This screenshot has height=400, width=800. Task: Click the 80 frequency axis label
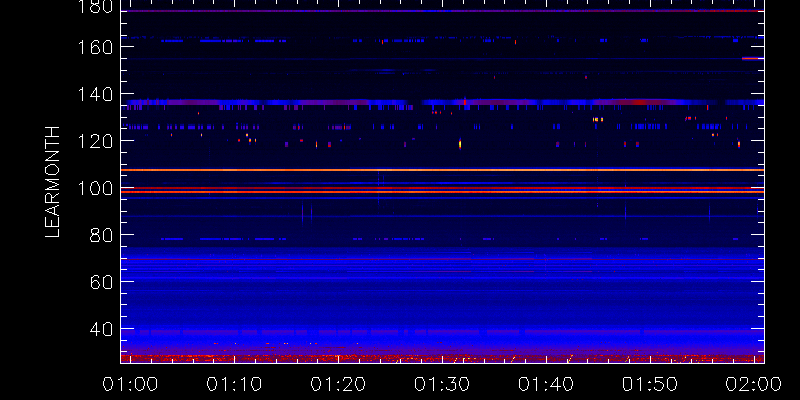(x=101, y=235)
